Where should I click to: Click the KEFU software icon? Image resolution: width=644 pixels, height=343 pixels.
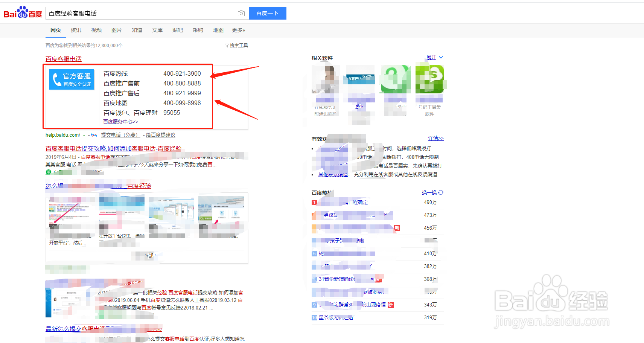point(361,79)
